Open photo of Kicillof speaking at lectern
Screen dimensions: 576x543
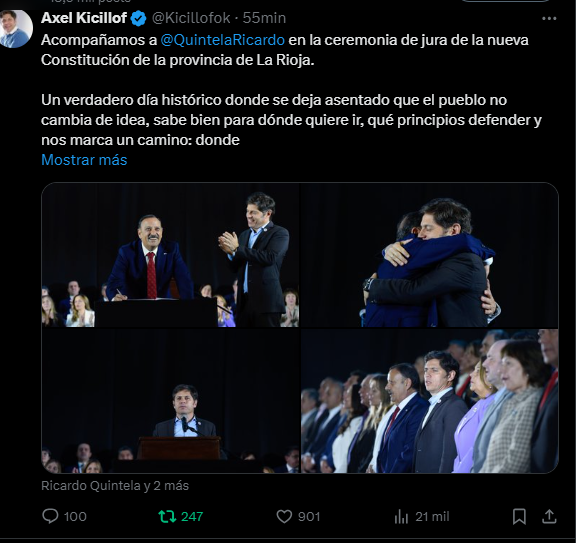pos(170,401)
